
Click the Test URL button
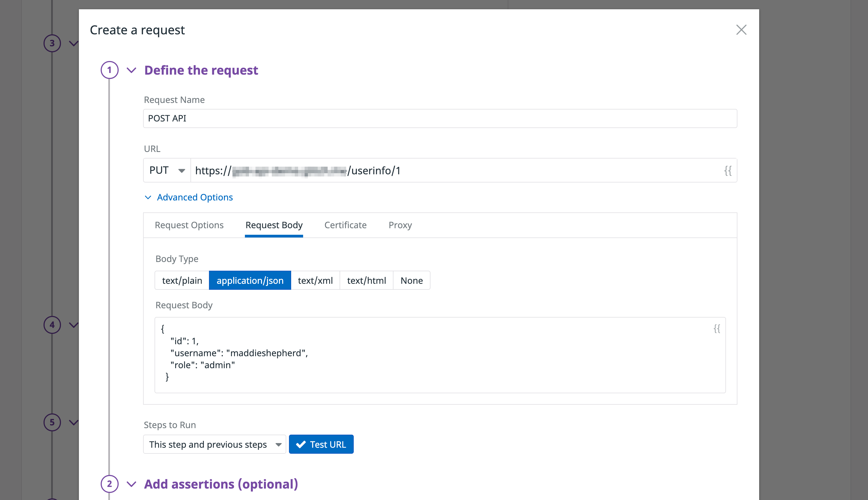(x=321, y=444)
